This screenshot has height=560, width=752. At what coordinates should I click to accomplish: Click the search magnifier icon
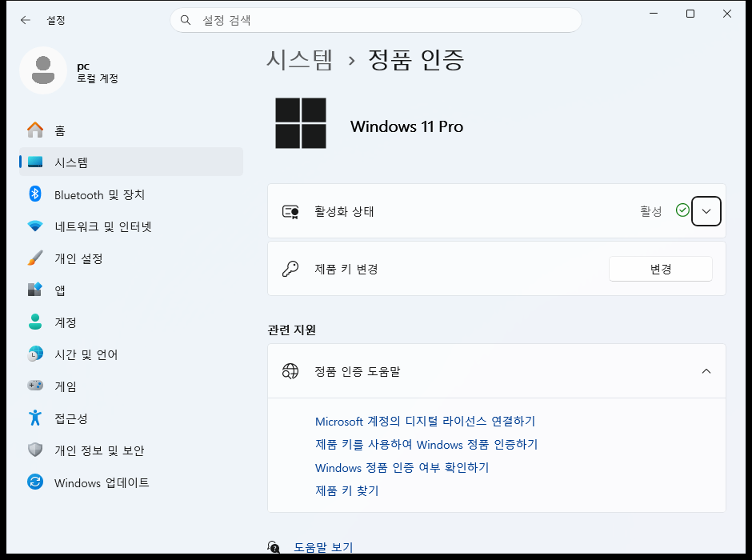185,20
